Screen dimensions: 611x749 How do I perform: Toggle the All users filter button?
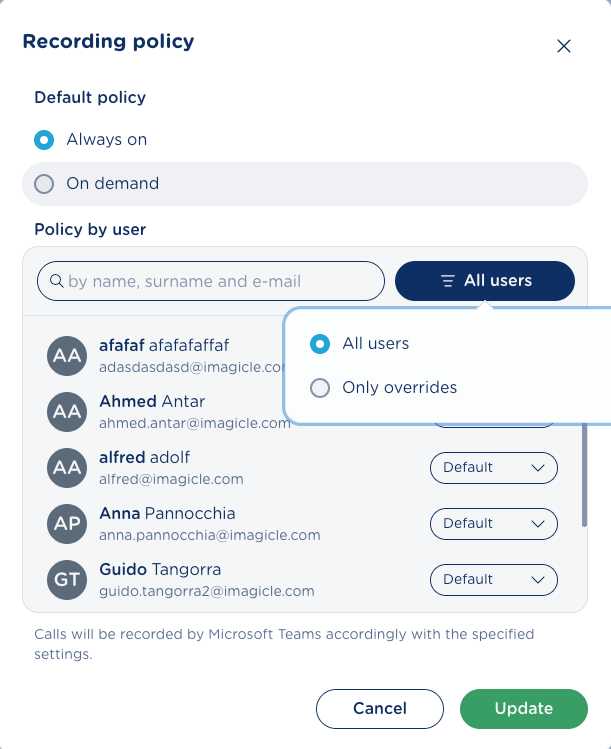(485, 281)
